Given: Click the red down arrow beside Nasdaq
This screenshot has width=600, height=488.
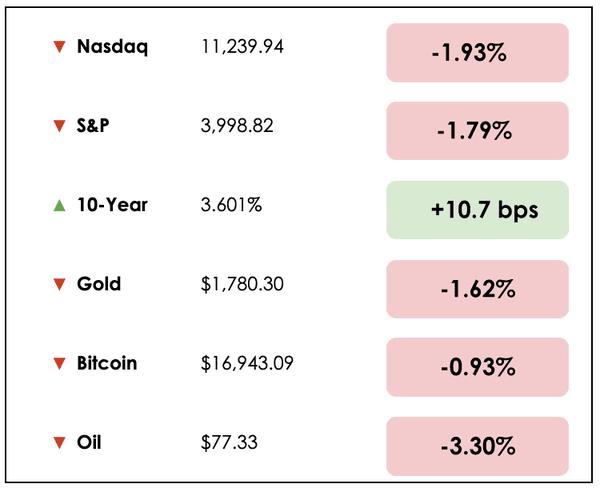Looking at the screenshot, I should click(59, 47).
